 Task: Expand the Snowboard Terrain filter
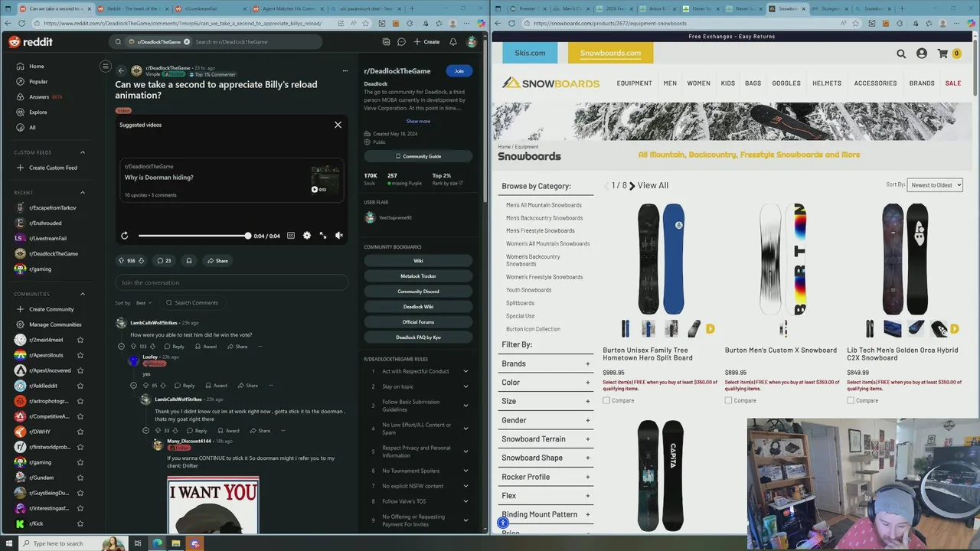pos(546,439)
